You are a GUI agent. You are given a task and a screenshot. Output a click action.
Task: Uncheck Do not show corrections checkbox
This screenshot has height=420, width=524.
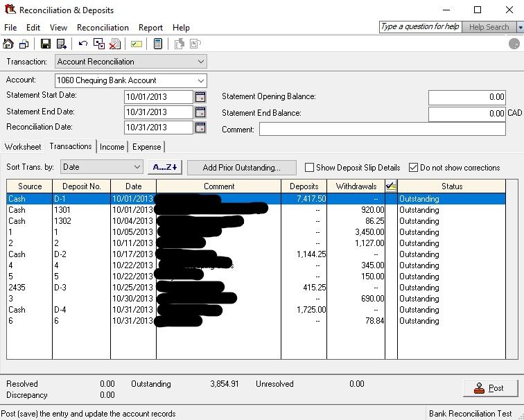tap(413, 168)
